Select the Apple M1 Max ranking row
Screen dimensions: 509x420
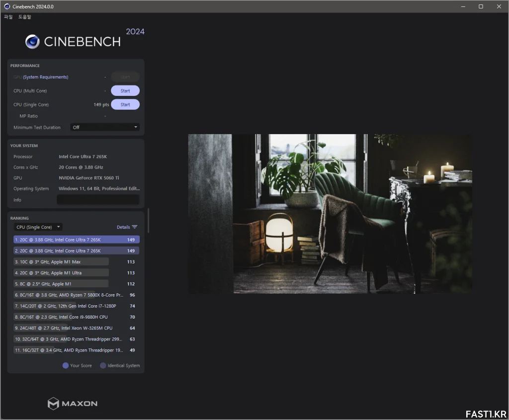click(x=77, y=261)
